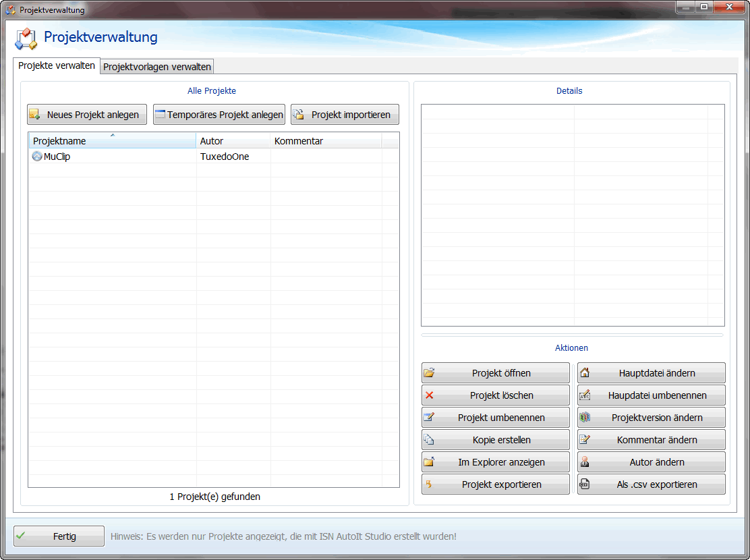
Task: Click the Projektversion ändern button
Action: point(652,418)
